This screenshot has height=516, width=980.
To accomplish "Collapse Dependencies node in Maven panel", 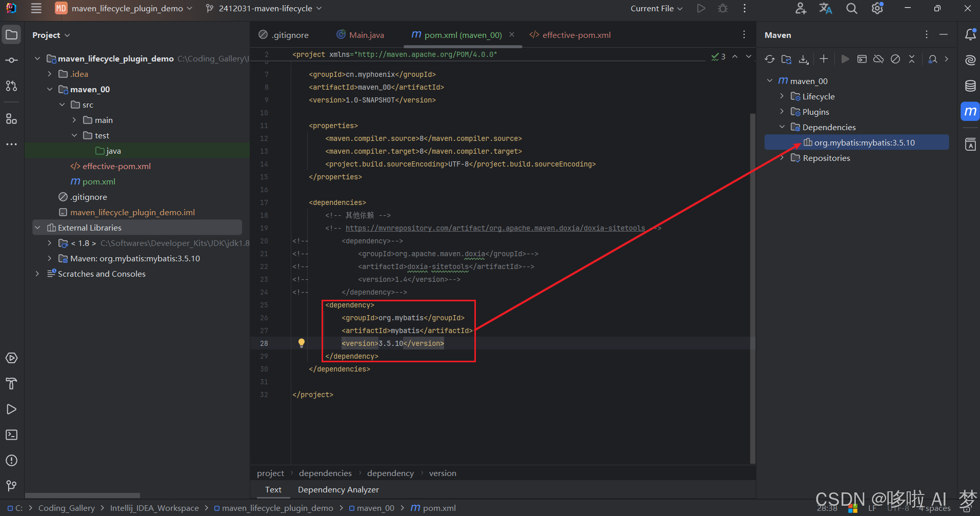I will coord(782,127).
